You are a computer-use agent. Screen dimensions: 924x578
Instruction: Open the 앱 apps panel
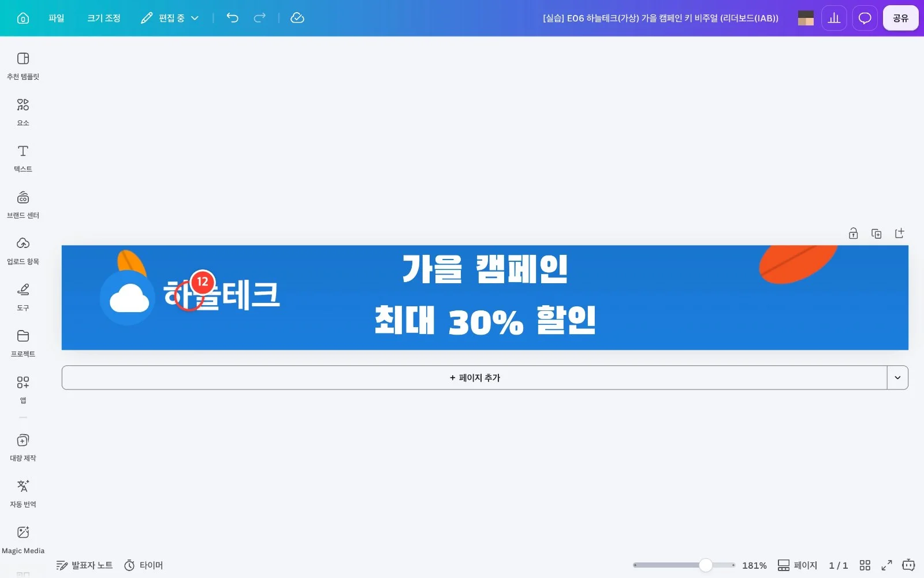(23, 390)
